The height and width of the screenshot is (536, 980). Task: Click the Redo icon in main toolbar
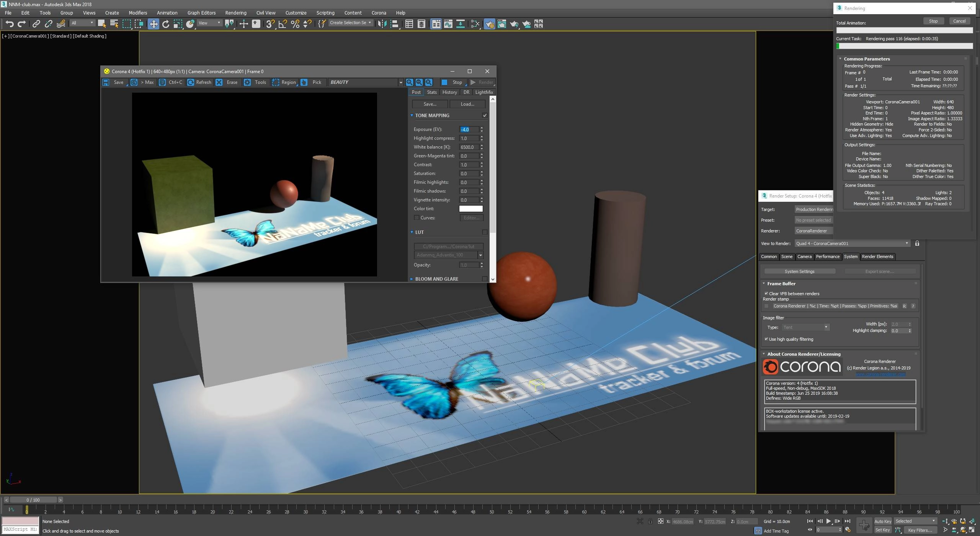coord(22,24)
